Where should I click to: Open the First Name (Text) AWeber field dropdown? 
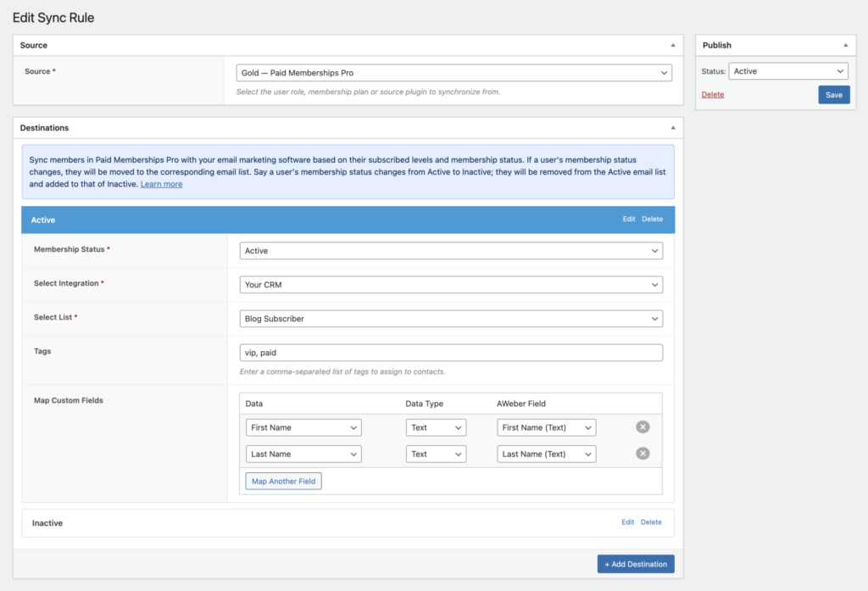pyautogui.click(x=547, y=427)
